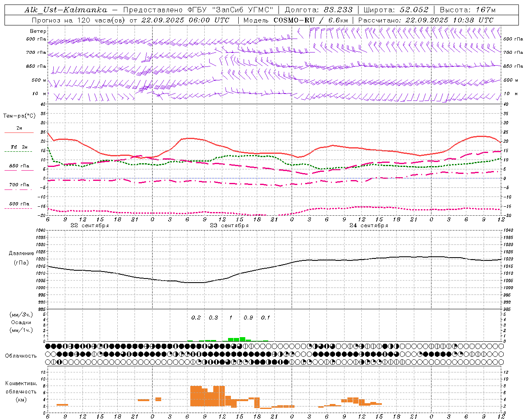Click the Ветер panel label

click(38, 31)
